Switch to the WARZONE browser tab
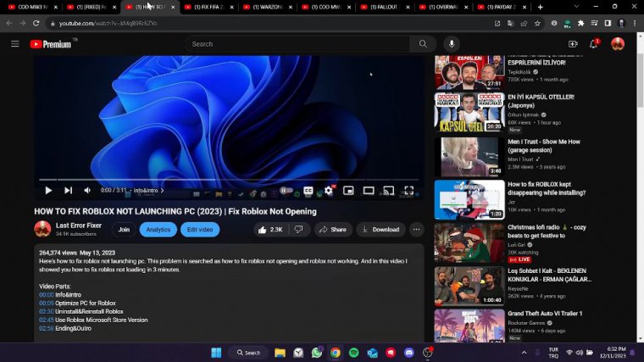644x362 pixels. tap(269, 7)
